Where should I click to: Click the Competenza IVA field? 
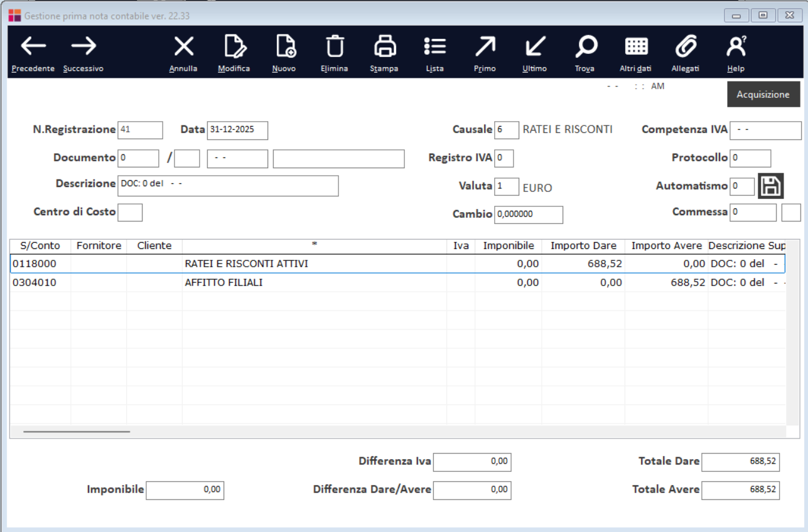[x=766, y=130]
